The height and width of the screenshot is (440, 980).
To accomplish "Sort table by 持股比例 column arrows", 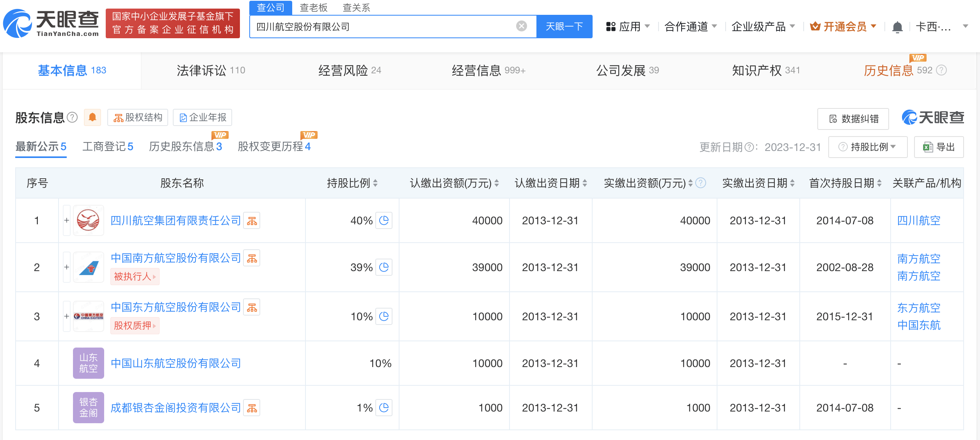I will 375,183.
